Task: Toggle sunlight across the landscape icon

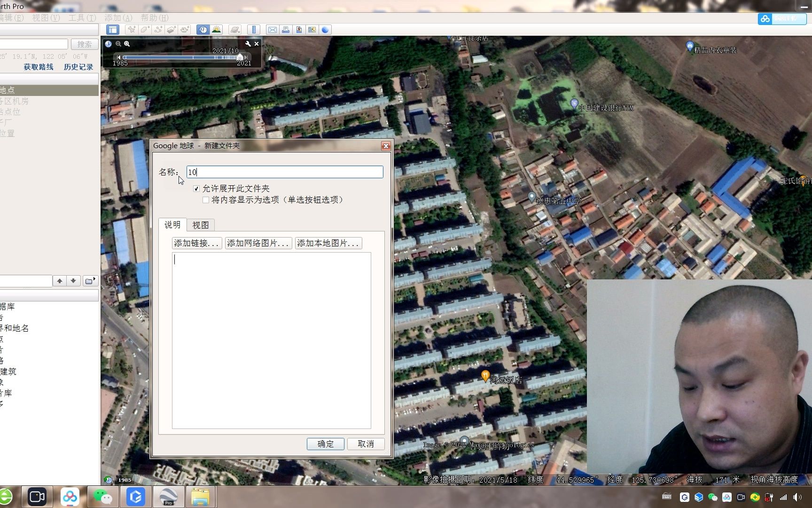Action: click(x=217, y=30)
